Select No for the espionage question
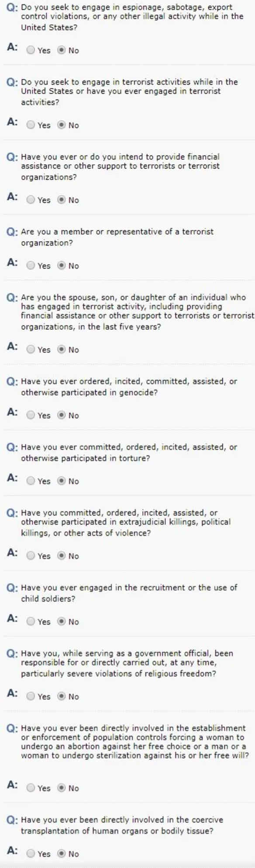The height and width of the screenshot is (868, 255). click(61, 50)
